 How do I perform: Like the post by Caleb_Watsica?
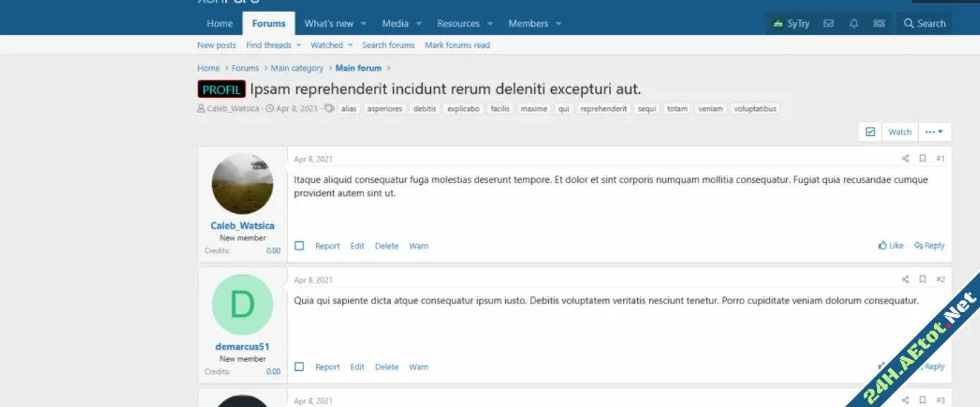(890, 245)
